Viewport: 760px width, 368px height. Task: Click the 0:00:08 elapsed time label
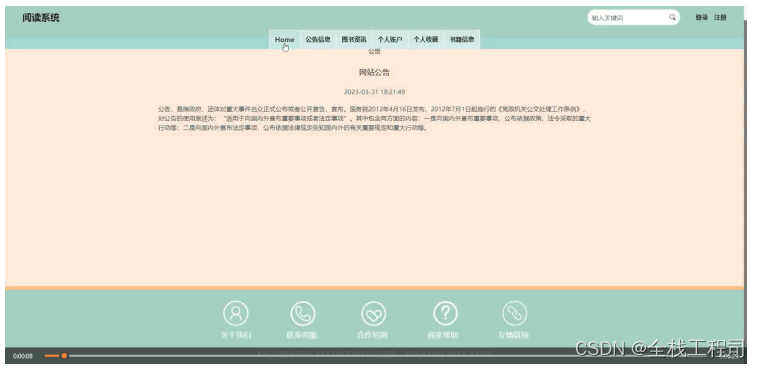tap(23, 356)
